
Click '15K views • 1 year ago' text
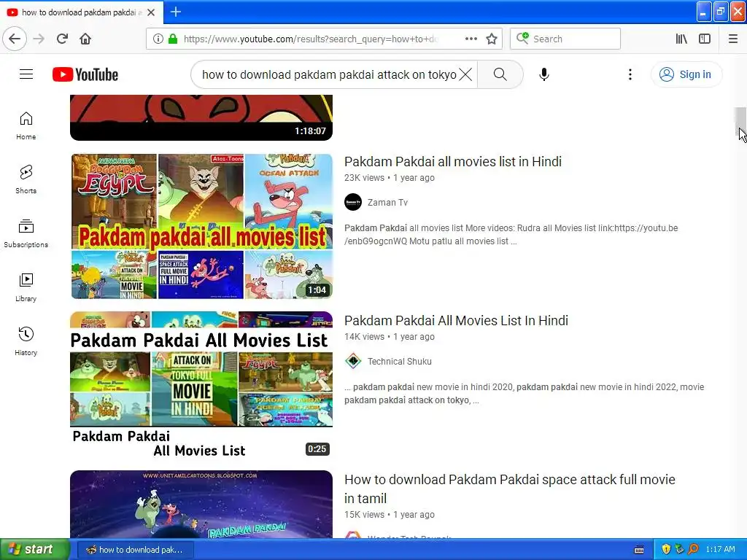[x=390, y=515]
